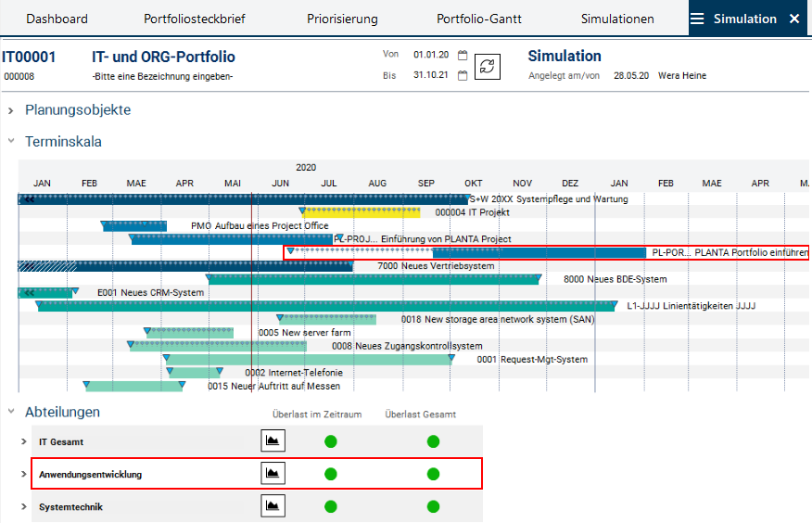Collapse the Abteilungen section
This screenshot has height=523, width=812.
point(11,412)
